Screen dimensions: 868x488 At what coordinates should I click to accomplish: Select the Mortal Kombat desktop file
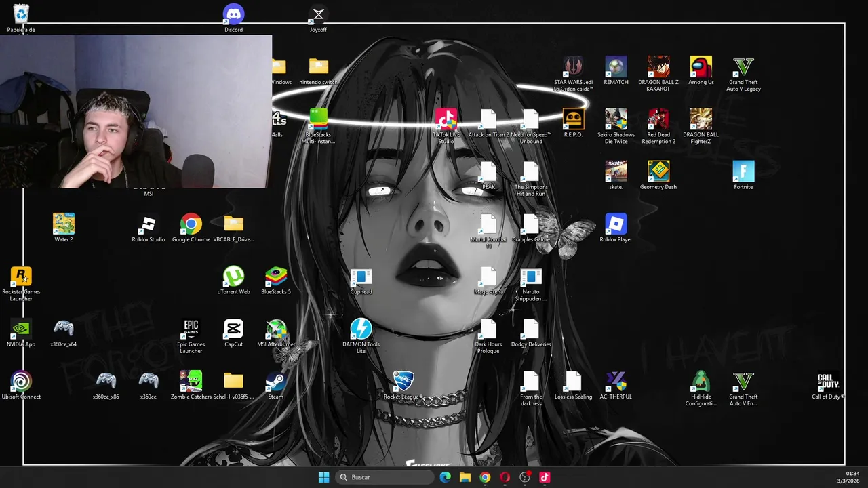pos(488,232)
